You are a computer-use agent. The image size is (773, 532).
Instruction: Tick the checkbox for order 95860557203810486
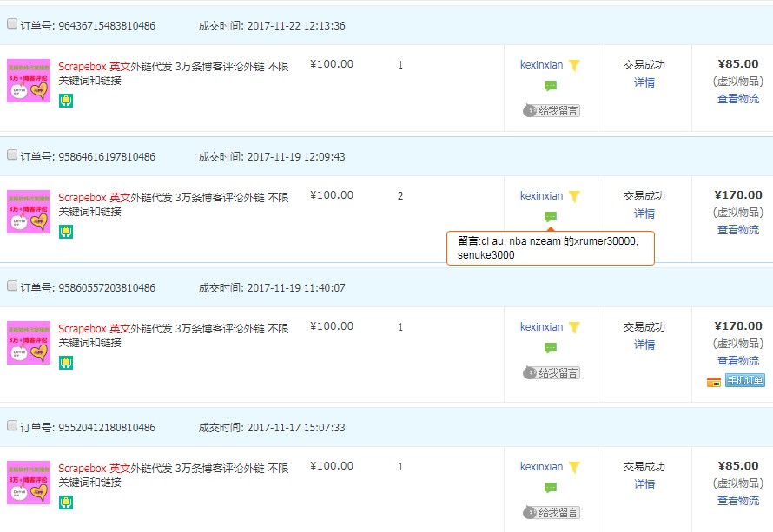coord(11,285)
